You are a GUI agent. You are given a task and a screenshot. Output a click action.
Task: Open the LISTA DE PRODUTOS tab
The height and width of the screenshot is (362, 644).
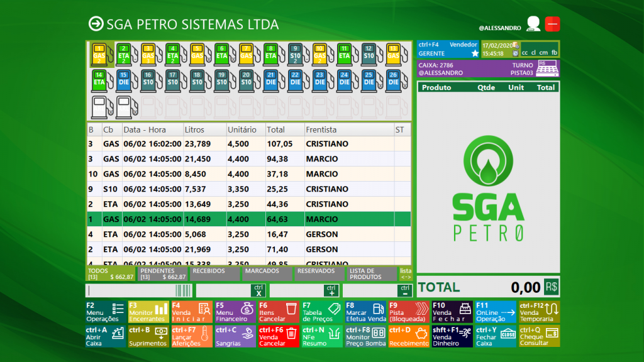click(x=372, y=274)
